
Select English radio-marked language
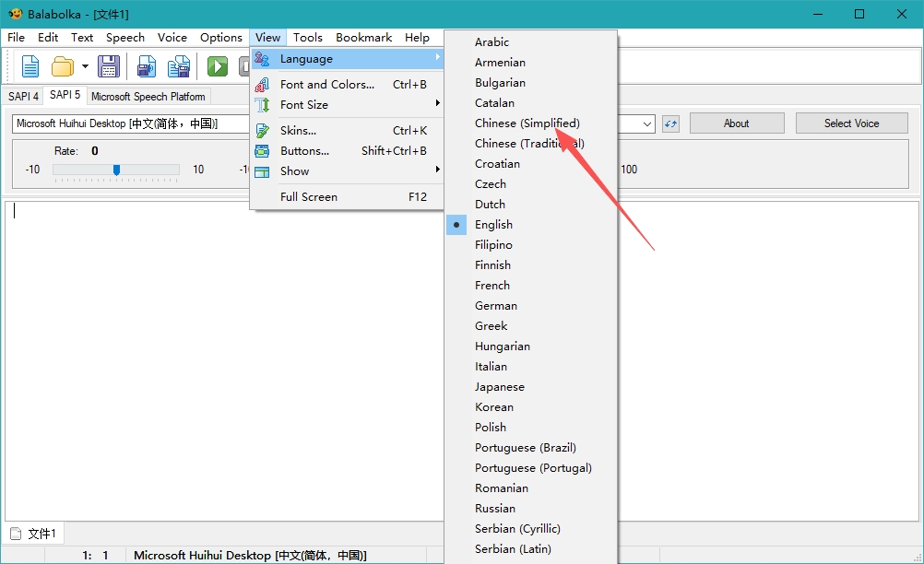(531, 225)
